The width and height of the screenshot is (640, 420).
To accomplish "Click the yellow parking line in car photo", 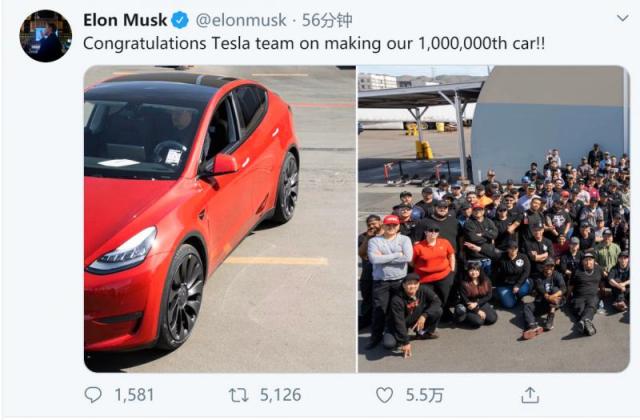I will point(277,260).
